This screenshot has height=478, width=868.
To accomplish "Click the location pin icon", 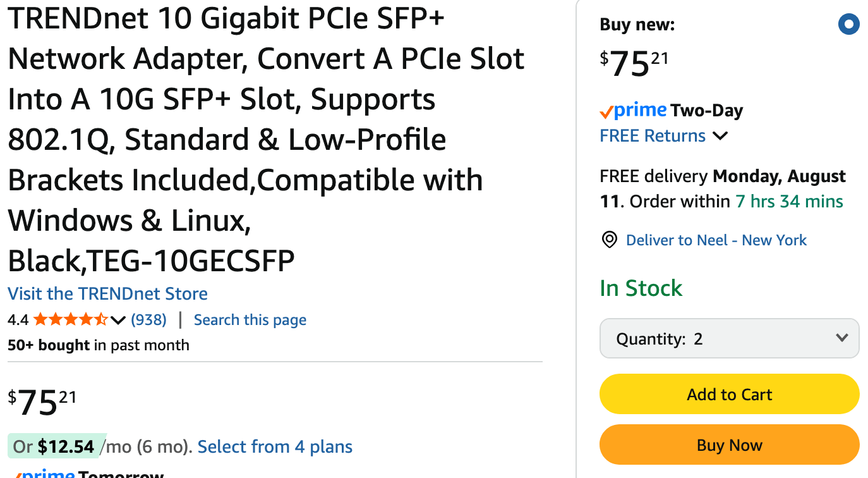I will click(609, 240).
